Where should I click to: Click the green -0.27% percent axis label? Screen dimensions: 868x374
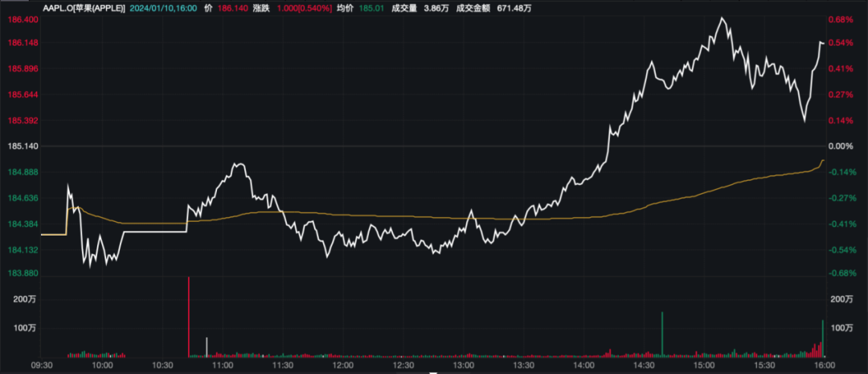point(841,198)
